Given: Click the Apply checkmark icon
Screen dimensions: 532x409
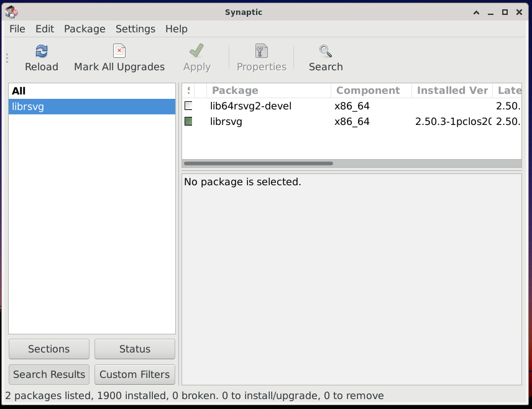Looking at the screenshot, I should pyautogui.click(x=196, y=51).
